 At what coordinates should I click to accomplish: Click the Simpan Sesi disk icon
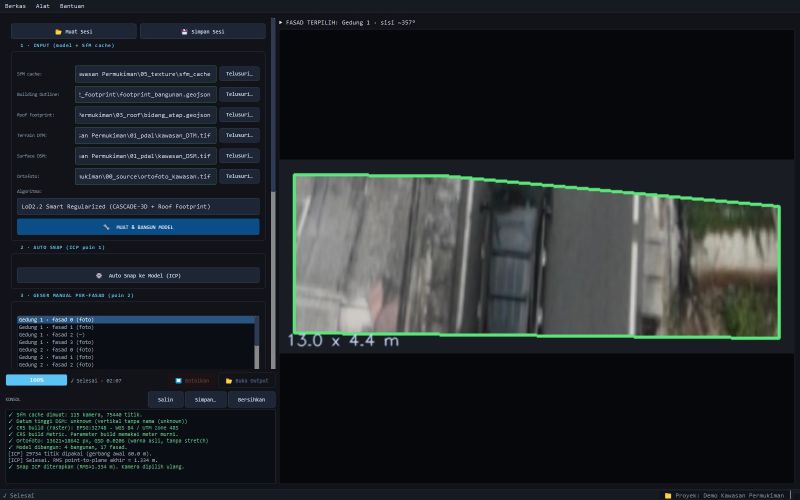click(x=184, y=32)
